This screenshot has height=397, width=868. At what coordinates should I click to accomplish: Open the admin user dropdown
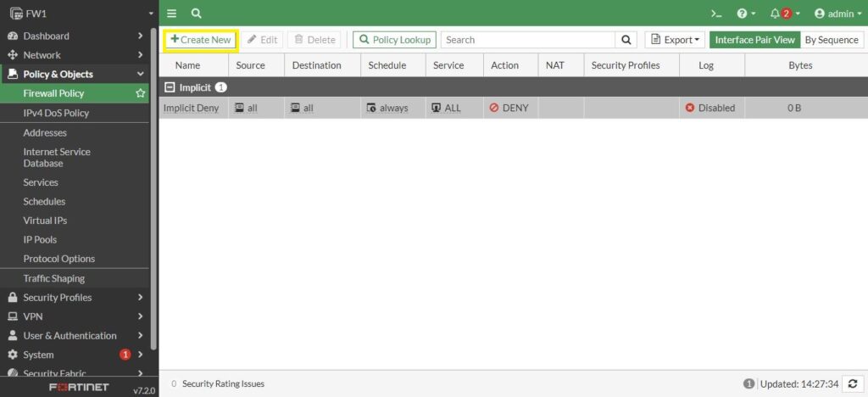[x=834, y=14]
